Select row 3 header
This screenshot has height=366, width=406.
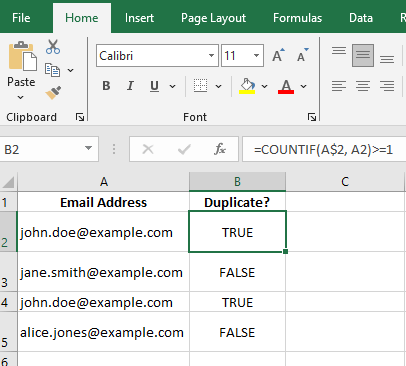click(x=8, y=272)
